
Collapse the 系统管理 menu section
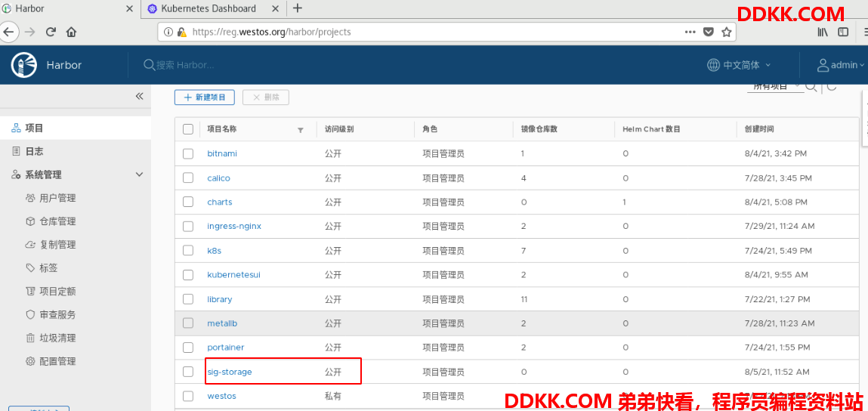[140, 175]
